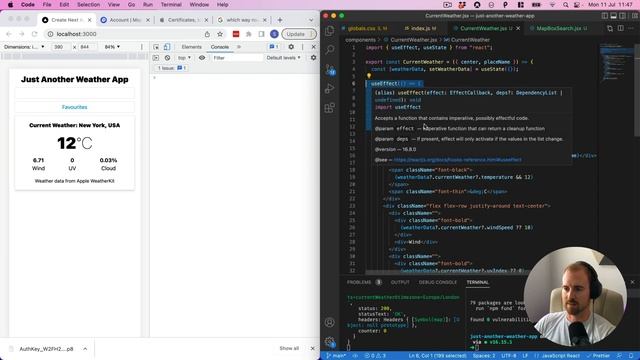Click open changes icon in editor toolbar
This screenshot has height=360, width=640.
pyautogui.click(x=610, y=28)
